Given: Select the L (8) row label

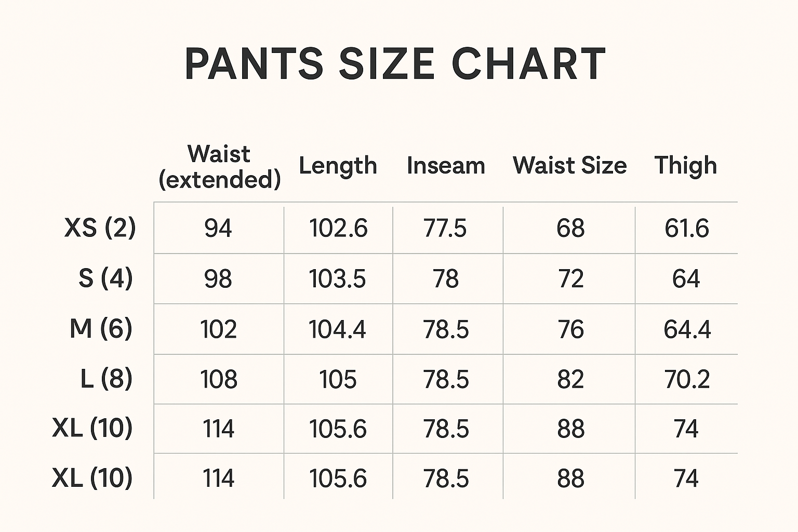Looking at the screenshot, I should coord(107,379).
